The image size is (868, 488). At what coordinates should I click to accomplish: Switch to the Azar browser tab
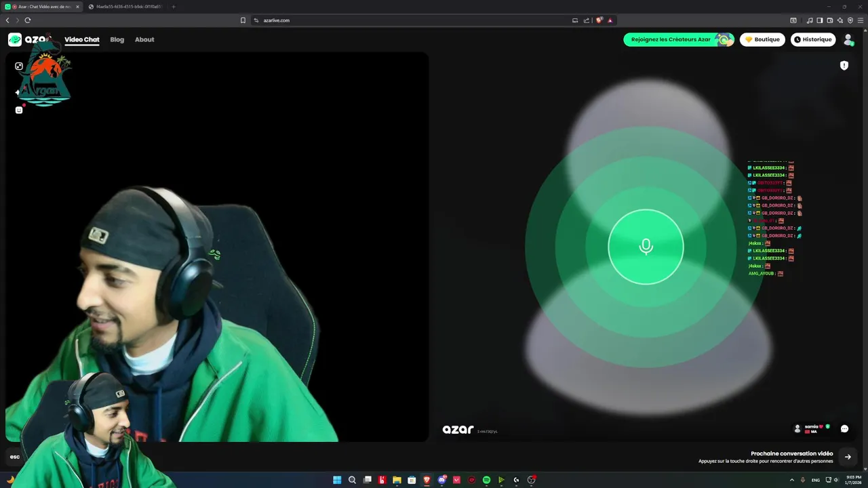pyautogui.click(x=42, y=7)
